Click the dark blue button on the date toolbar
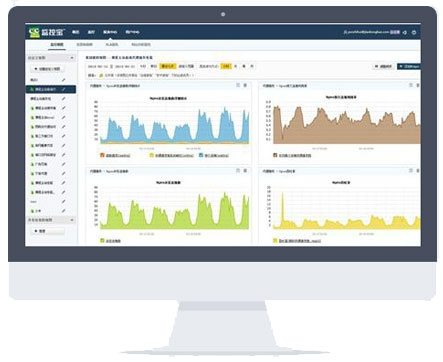The width and height of the screenshot is (443, 362). 409,66
